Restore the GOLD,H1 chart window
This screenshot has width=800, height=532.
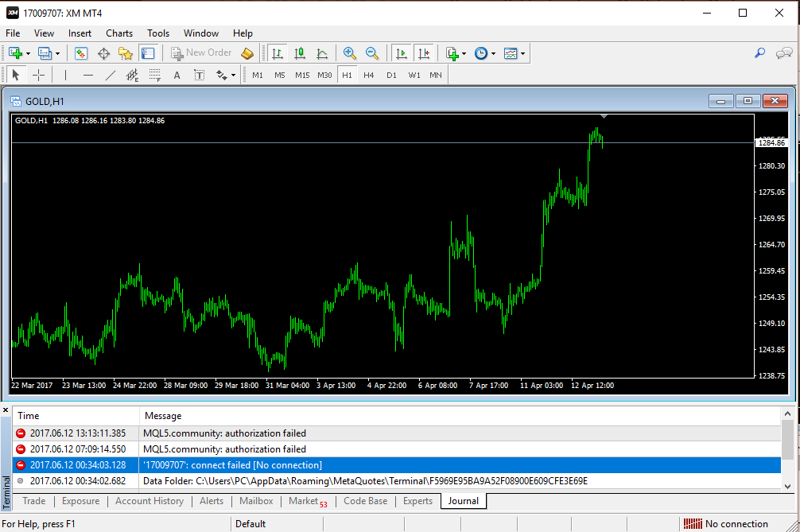point(748,101)
